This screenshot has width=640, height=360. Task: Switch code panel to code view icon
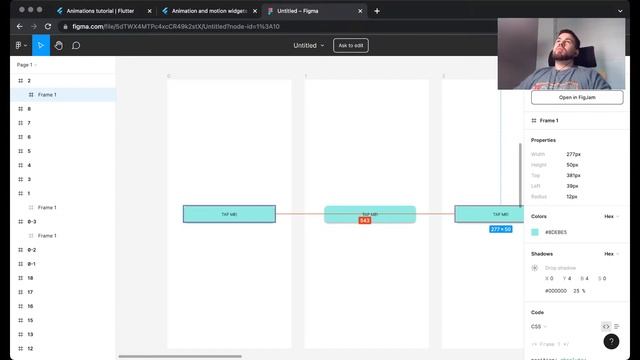[606, 326]
